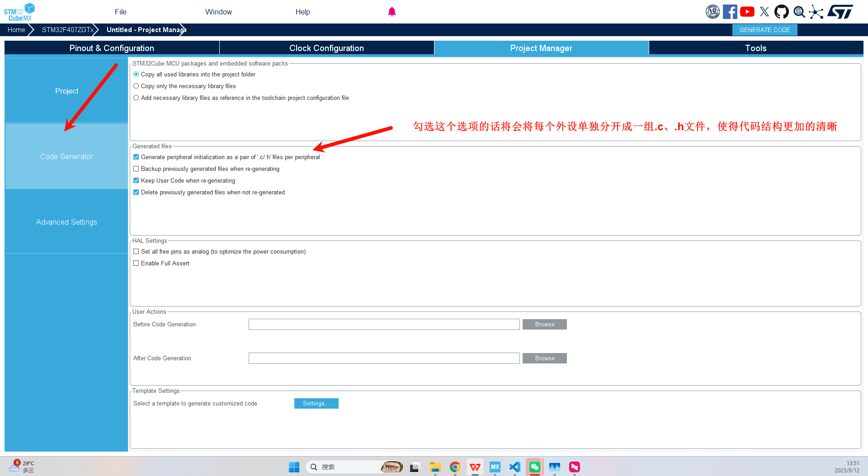
Task: Click Untitled - Project Manager breadcrumb
Action: click(146, 30)
